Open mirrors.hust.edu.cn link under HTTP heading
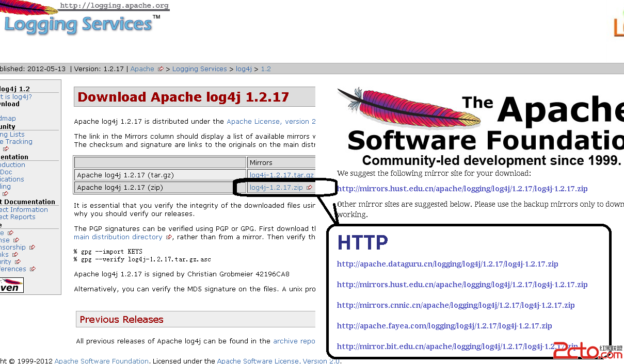This screenshot has height=364, width=624. point(462,285)
